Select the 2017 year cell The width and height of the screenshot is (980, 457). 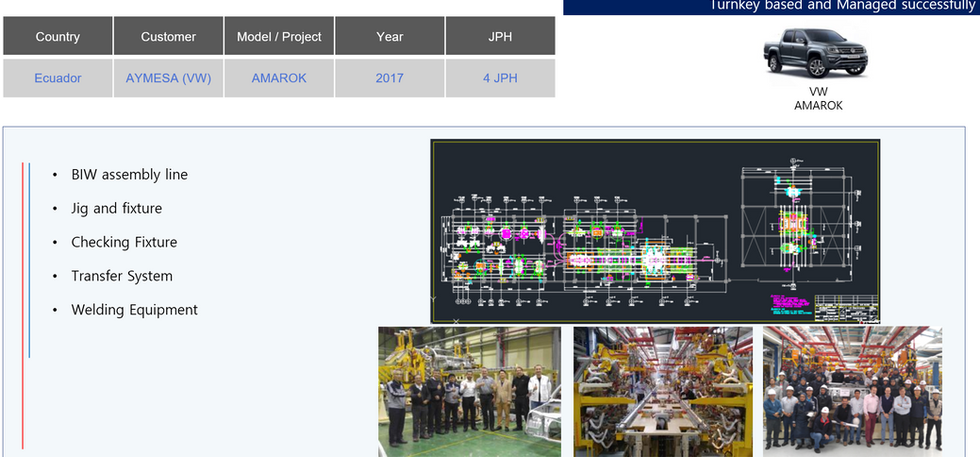click(x=389, y=78)
